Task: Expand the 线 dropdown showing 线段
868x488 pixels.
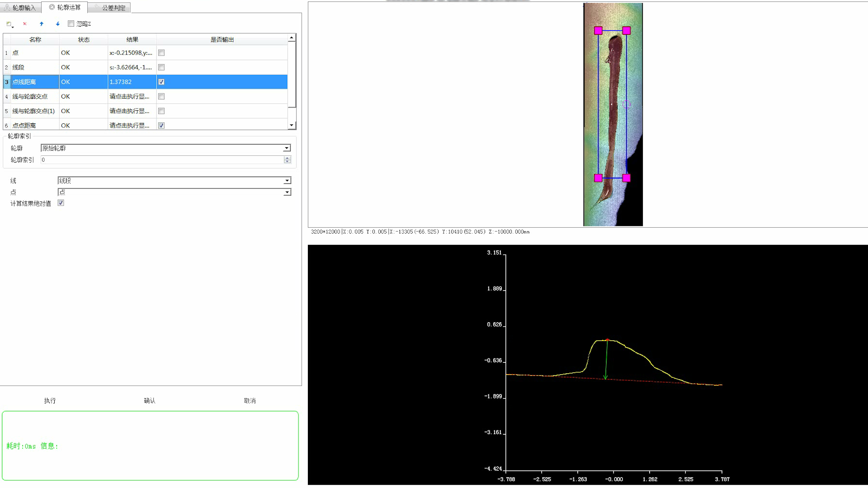Action: click(x=287, y=181)
